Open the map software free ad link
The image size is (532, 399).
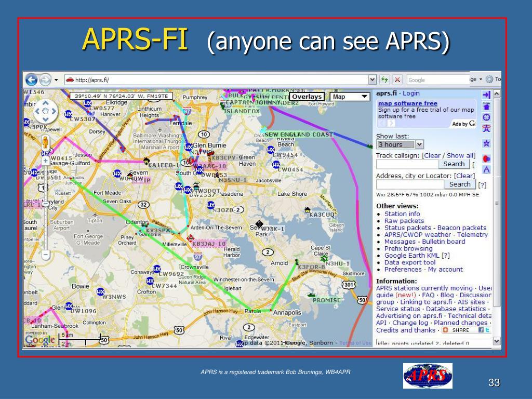(407, 103)
